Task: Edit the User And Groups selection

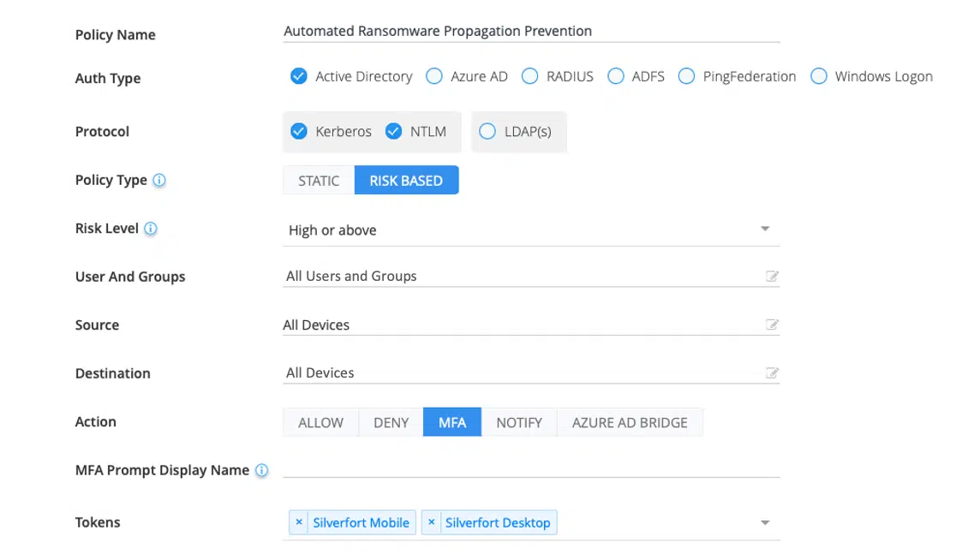Action: (x=772, y=276)
